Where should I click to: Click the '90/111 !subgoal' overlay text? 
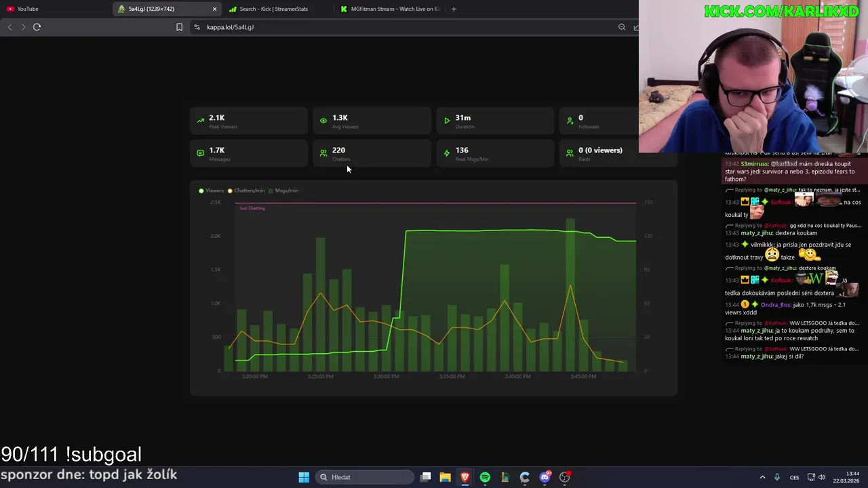pos(71,454)
